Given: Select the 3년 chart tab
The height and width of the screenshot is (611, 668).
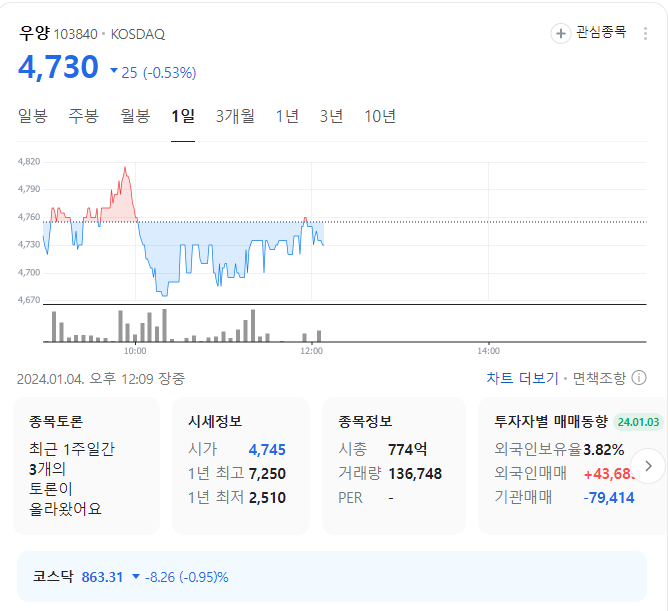Looking at the screenshot, I should pos(331,116).
